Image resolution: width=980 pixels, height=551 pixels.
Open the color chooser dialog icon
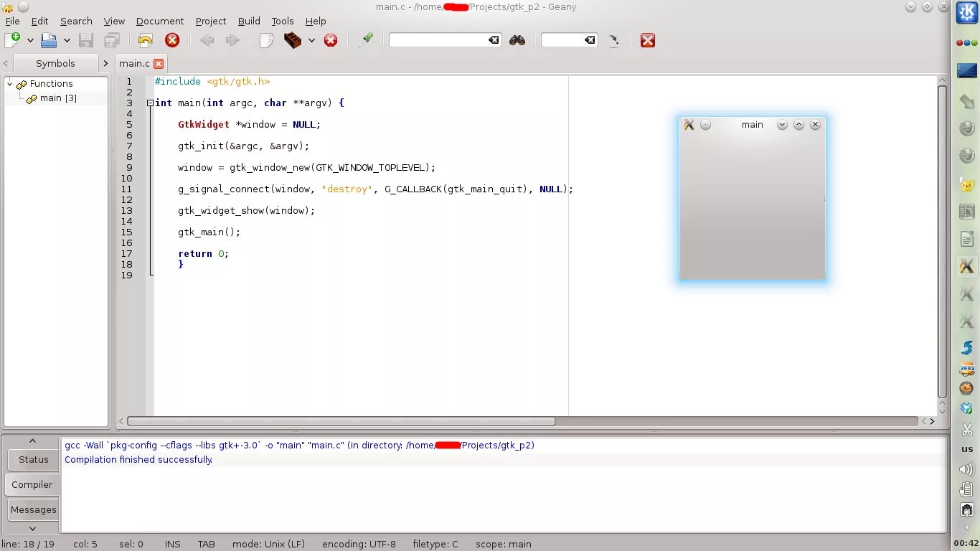click(367, 40)
